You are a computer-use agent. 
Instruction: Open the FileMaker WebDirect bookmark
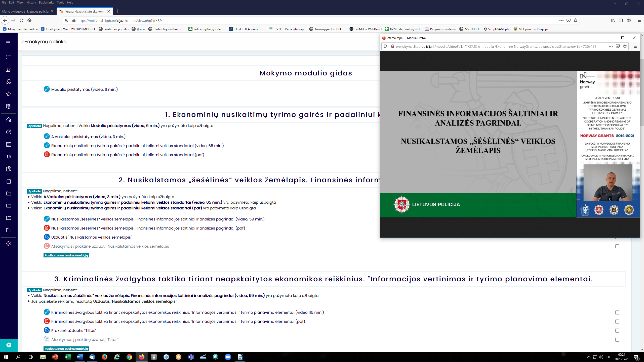tap(366, 29)
